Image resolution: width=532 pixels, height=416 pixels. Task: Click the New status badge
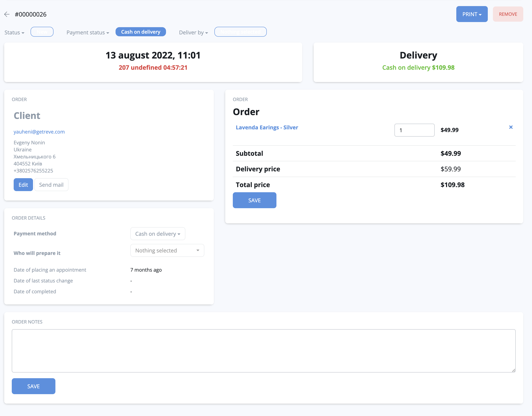coord(42,32)
